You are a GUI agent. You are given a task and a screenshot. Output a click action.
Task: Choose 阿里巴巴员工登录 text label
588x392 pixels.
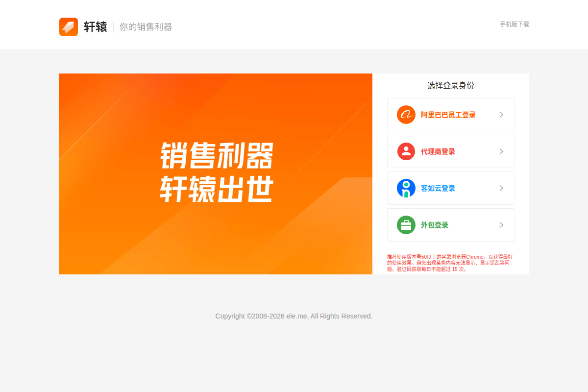click(x=448, y=115)
